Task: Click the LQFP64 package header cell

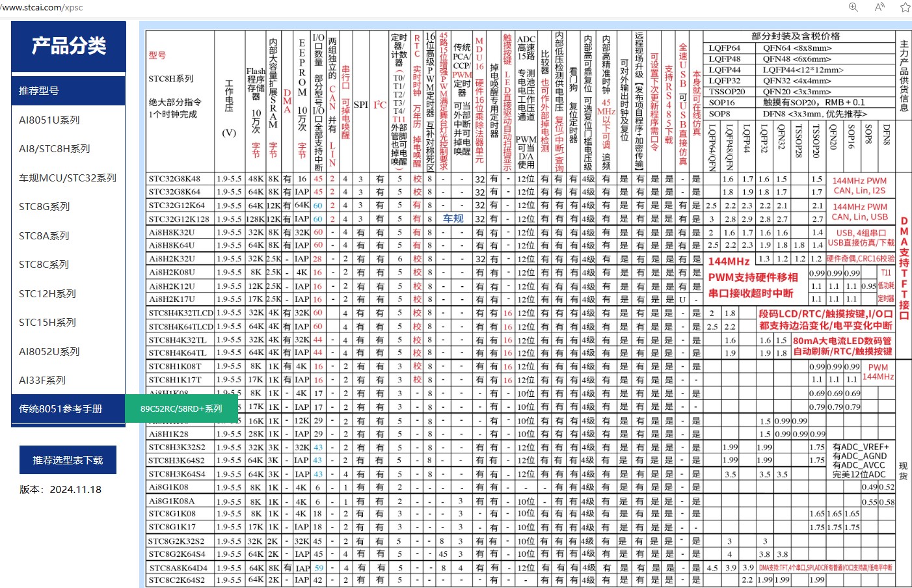Action: [725, 48]
